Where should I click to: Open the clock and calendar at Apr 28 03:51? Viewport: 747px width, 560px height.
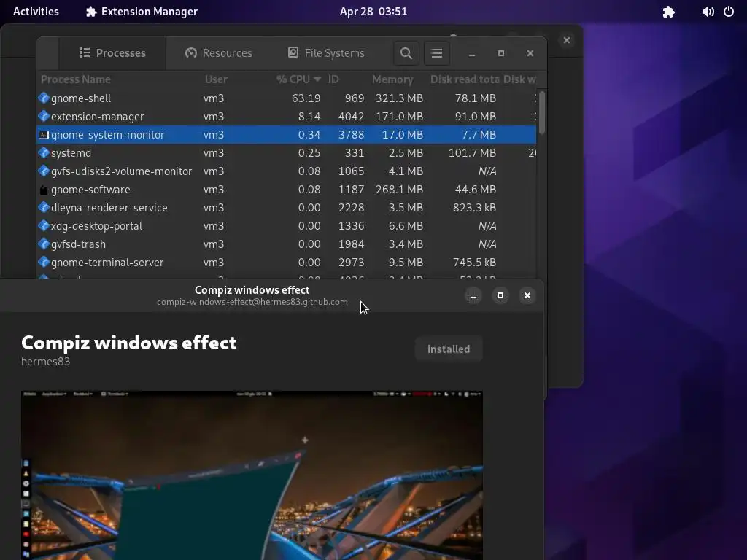[373, 12]
